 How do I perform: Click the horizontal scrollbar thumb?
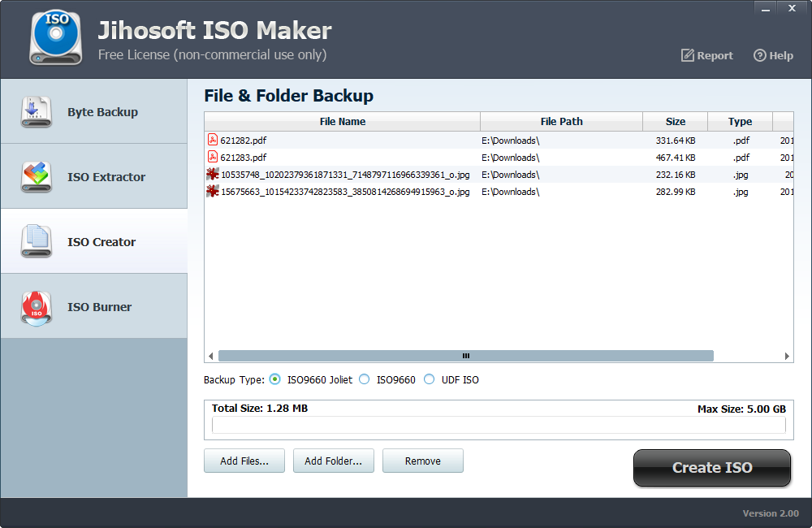click(466, 356)
